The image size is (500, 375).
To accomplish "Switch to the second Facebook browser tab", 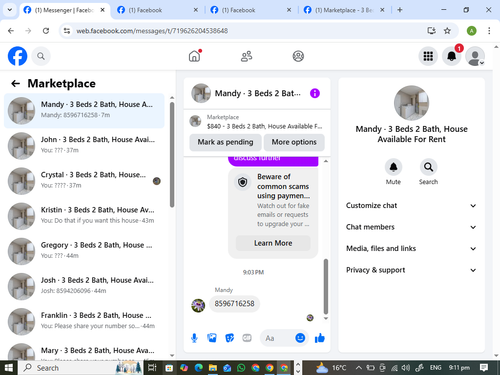I will pos(157,10).
